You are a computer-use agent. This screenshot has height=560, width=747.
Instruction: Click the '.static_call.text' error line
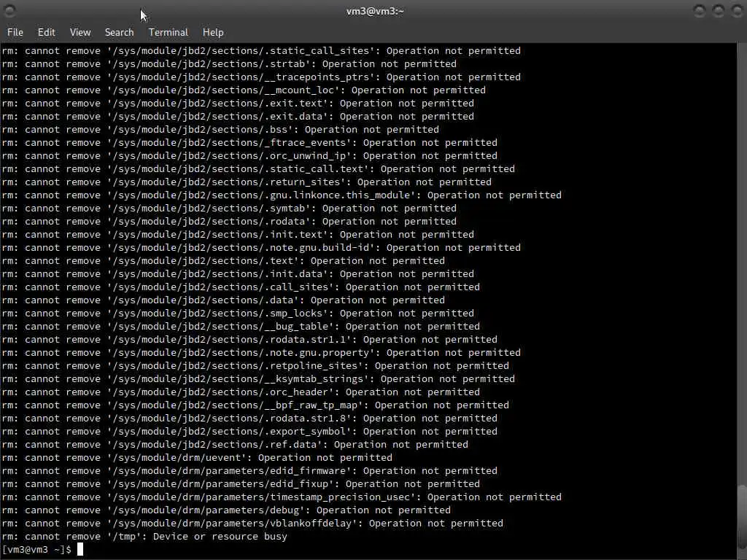258,168
